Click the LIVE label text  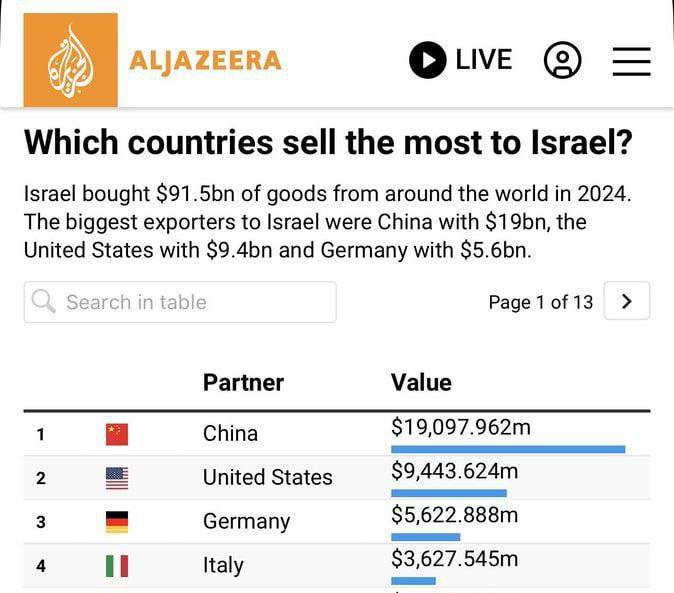point(483,60)
